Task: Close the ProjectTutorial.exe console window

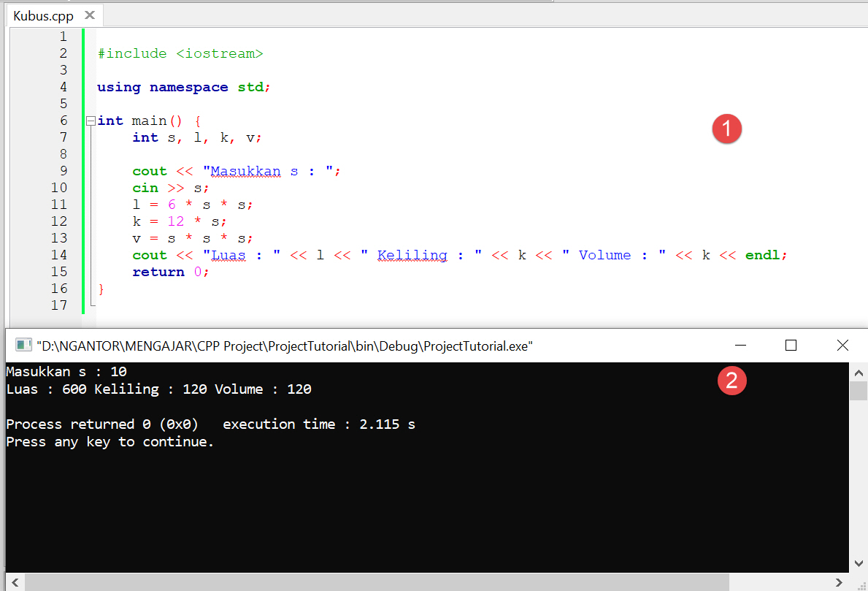Action: 842,346
